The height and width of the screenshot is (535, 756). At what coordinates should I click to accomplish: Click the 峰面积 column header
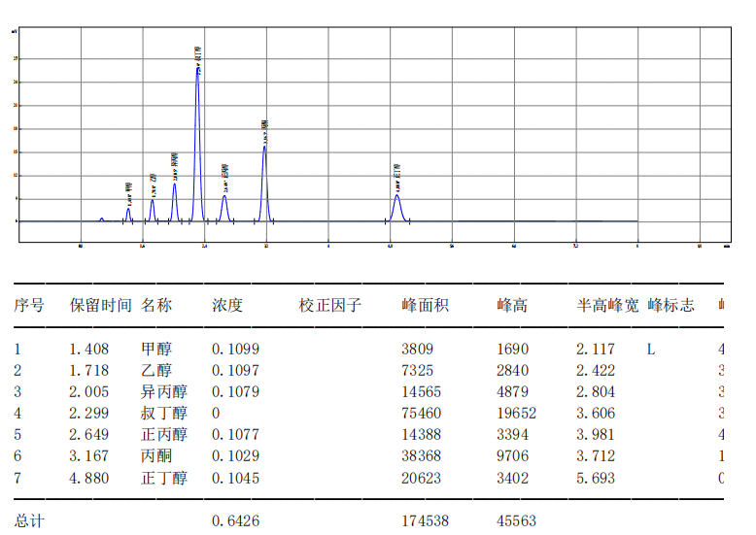(x=425, y=305)
